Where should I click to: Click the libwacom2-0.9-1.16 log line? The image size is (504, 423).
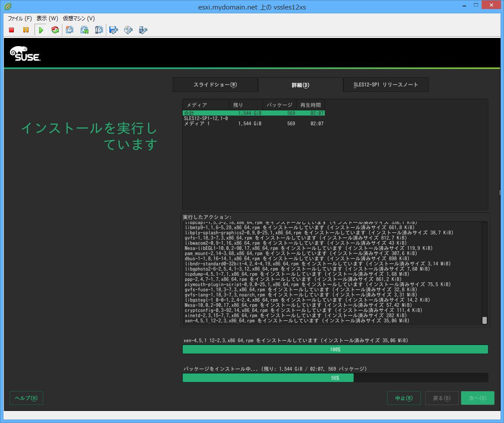296,243
